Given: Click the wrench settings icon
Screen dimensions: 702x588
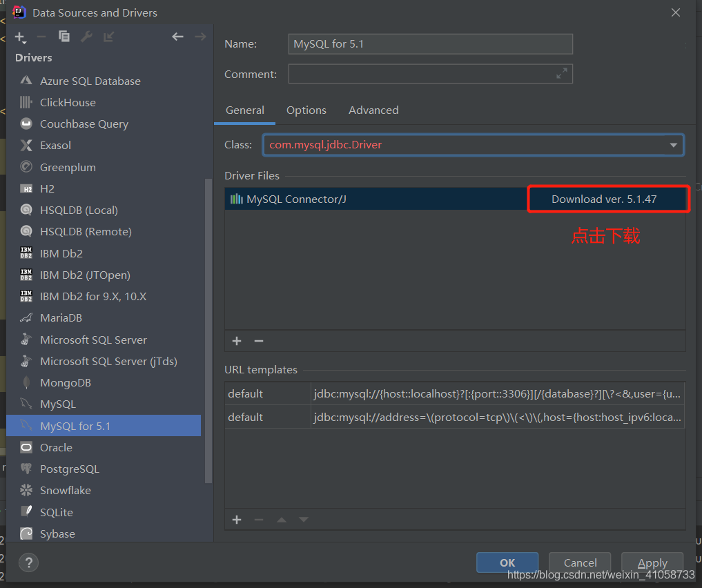Looking at the screenshot, I should [x=86, y=37].
